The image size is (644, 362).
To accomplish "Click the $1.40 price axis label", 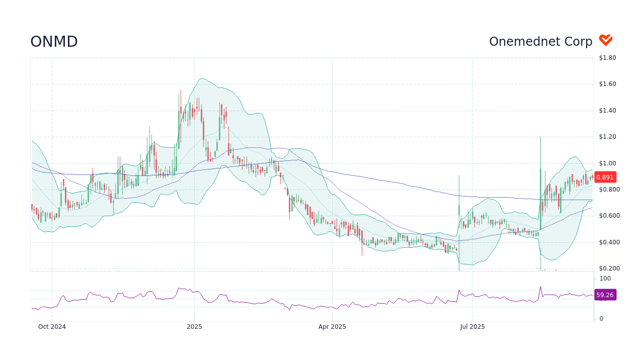I will (607, 111).
